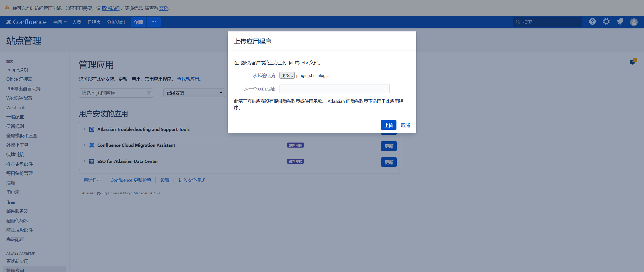Open the Confluence 更新检查 link
This screenshot has height=272, width=644.
(131, 180)
